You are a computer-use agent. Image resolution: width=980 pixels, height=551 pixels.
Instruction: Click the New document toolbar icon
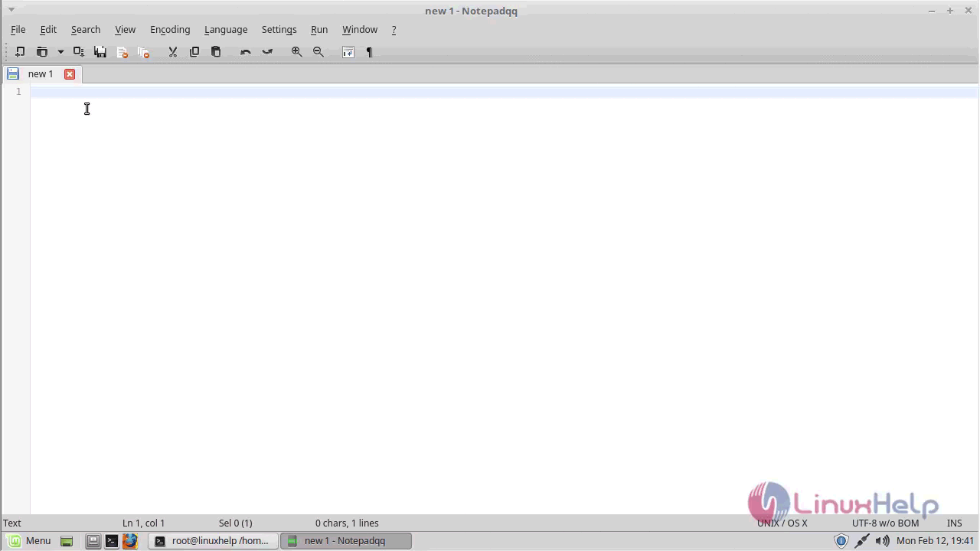[x=20, y=52]
